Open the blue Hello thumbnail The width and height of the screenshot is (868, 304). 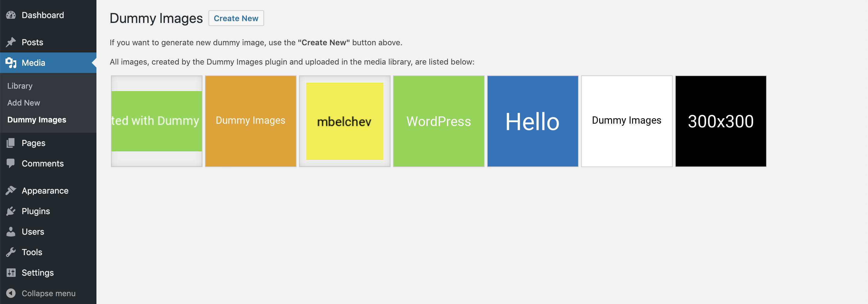click(533, 121)
